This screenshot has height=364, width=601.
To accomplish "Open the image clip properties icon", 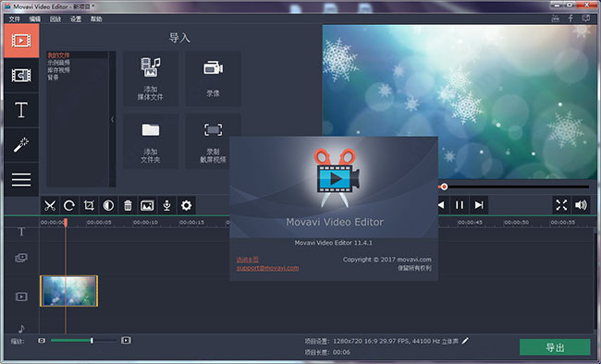I will coord(147,206).
